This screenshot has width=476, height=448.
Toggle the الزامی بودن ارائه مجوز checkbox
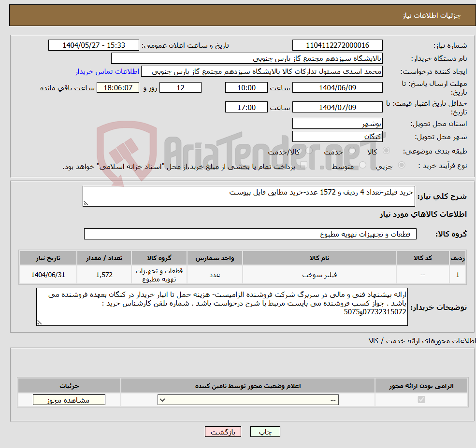pos(421,399)
